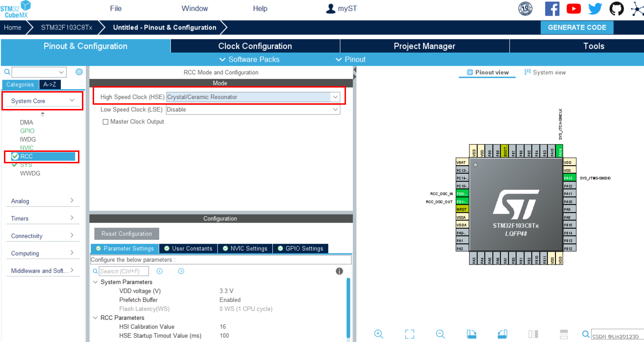This screenshot has width=644, height=342.
Task: Show parameter info icon
Action: 339,271
